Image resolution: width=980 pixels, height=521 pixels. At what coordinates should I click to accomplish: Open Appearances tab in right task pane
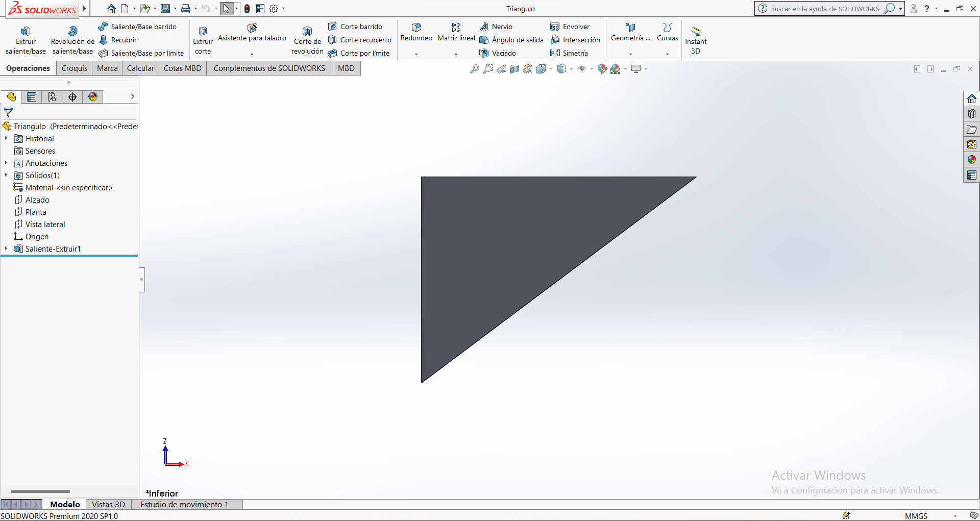point(972,160)
